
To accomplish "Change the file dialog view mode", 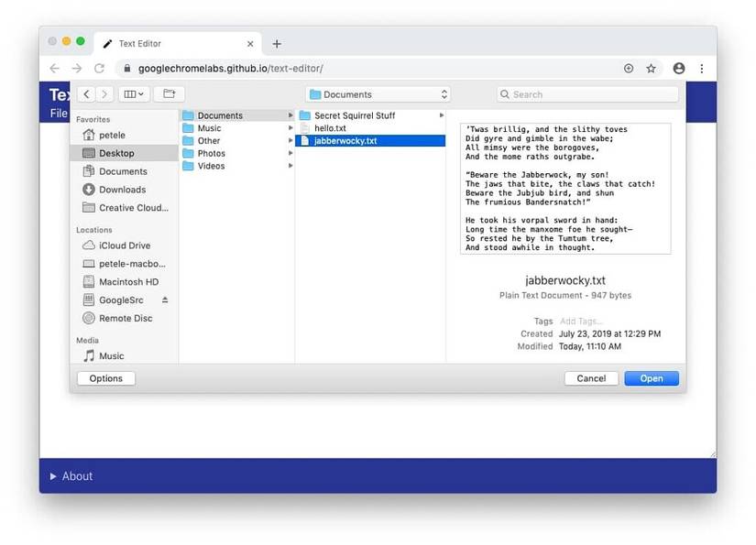I will [x=134, y=94].
